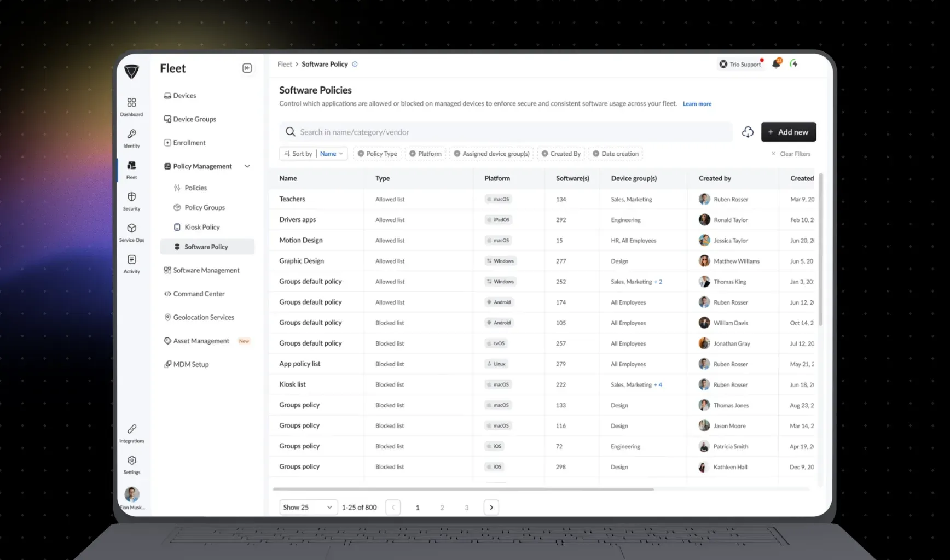Click Matthew Williams avatar
This screenshot has width=950, height=560.
pos(704,261)
